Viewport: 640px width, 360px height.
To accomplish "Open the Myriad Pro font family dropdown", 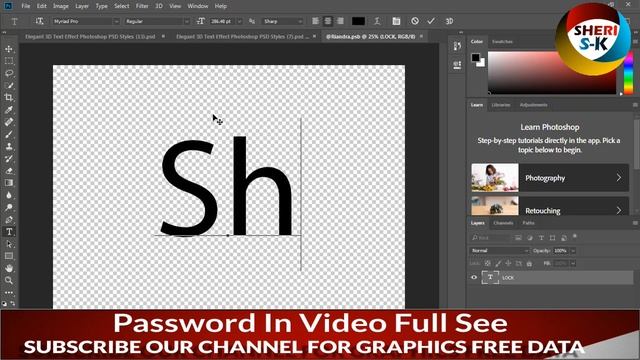I will coord(116,21).
